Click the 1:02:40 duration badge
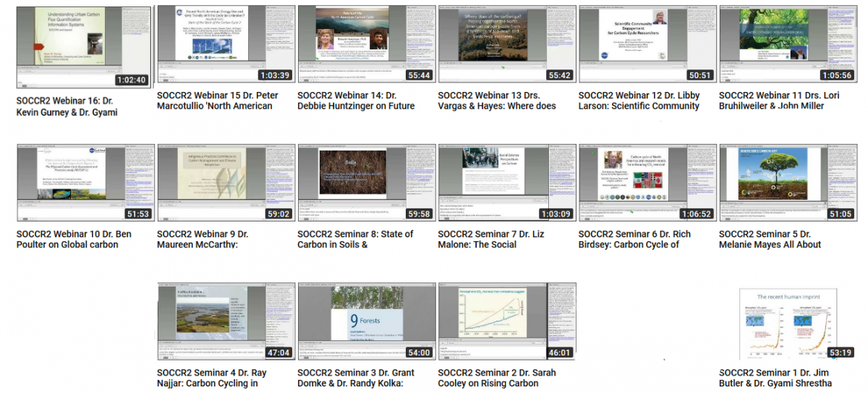The image size is (868, 393). tap(131, 80)
